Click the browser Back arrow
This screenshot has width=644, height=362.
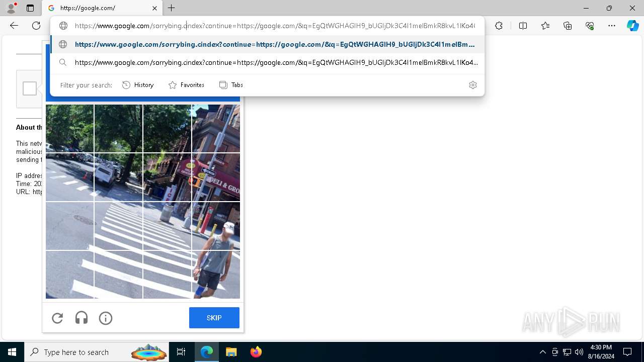(x=14, y=26)
